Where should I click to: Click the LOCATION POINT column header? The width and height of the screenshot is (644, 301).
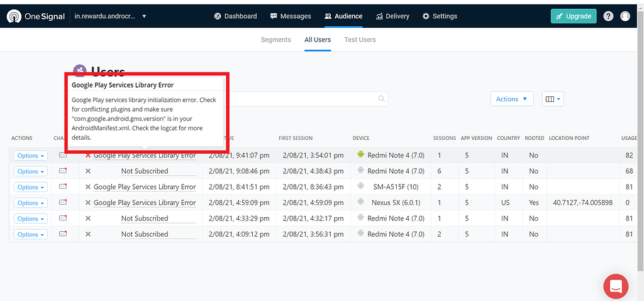click(x=569, y=138)
